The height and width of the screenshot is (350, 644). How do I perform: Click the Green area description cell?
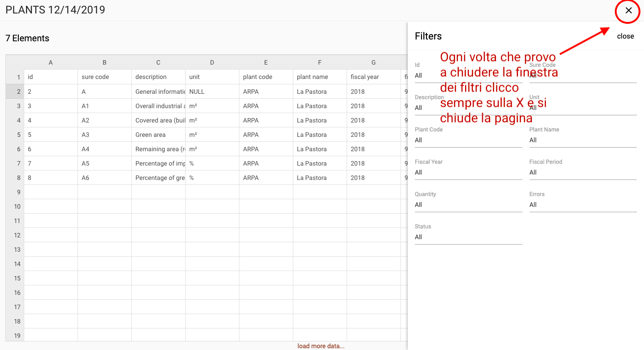tap(158, 135)
